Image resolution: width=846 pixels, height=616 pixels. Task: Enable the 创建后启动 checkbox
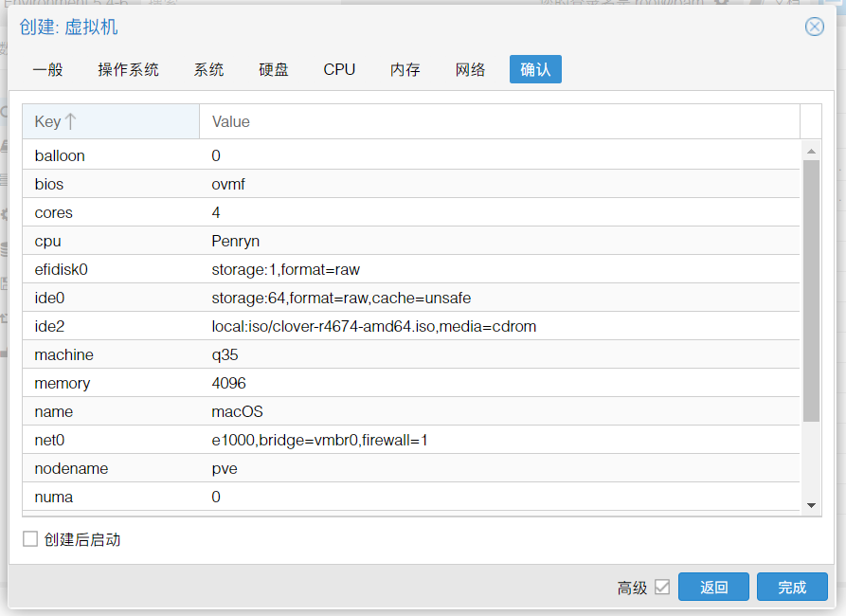click(30, 539)
